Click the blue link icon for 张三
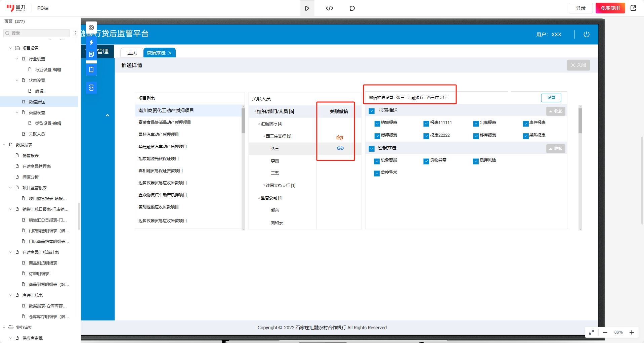The image size is (644, 343). pos(340,148)
